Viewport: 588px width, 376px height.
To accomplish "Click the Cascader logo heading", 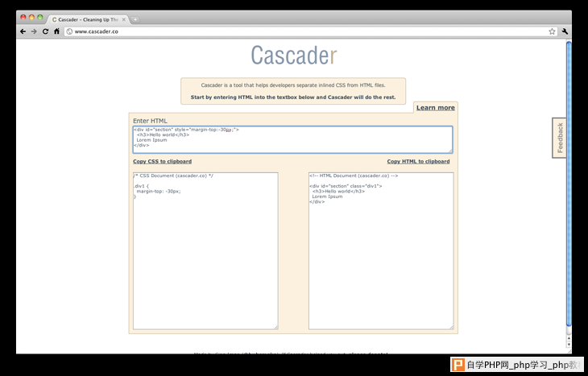I will pyautogui.click(x=294, y=56).
